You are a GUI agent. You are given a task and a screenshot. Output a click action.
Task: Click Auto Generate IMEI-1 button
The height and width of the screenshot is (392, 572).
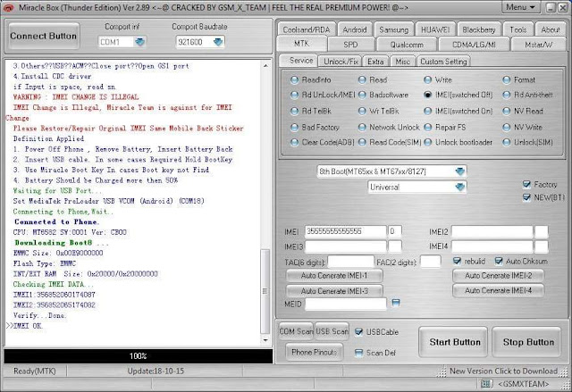pos(334,276)
